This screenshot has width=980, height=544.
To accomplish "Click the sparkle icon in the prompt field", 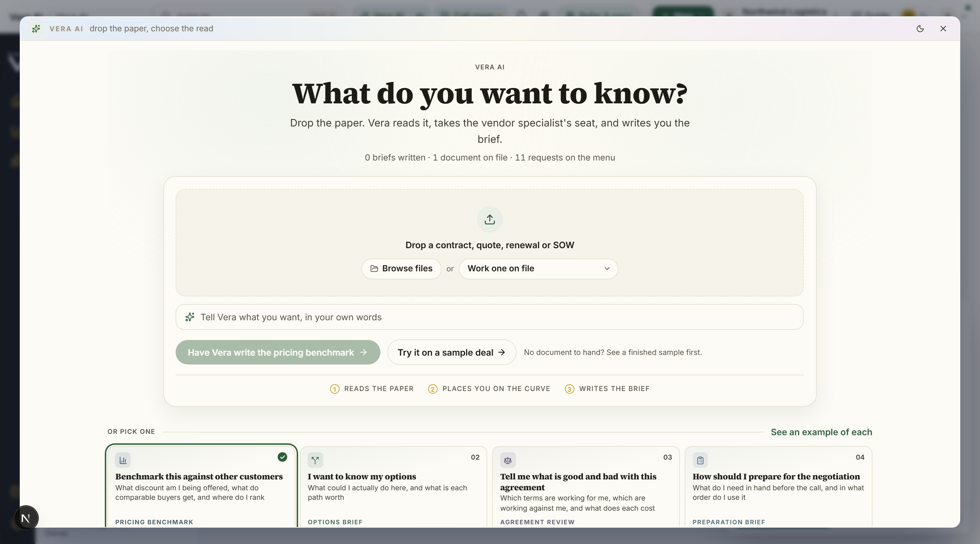I will click(190, 317).
